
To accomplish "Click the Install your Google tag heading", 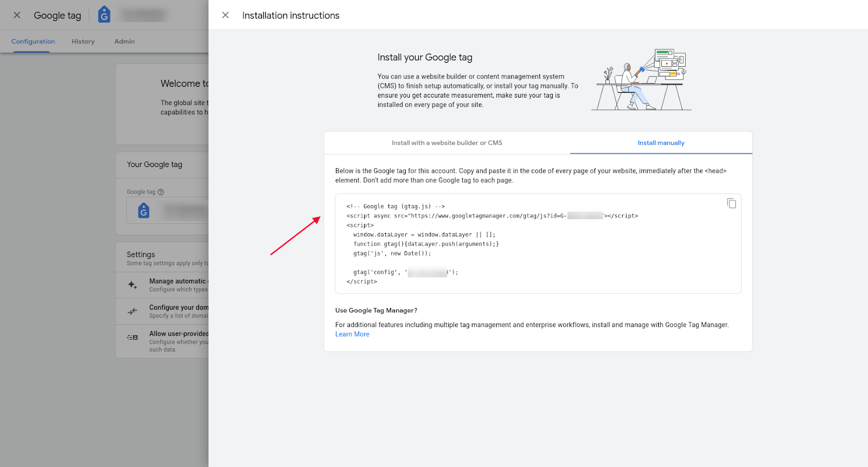I will 425,57.
